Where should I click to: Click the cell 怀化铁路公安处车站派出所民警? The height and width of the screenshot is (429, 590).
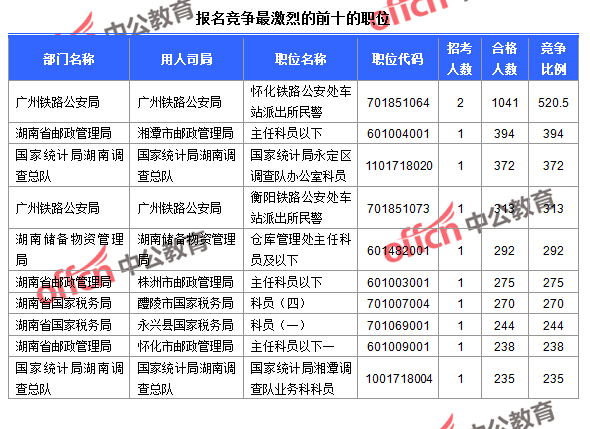tap(301, 102)
